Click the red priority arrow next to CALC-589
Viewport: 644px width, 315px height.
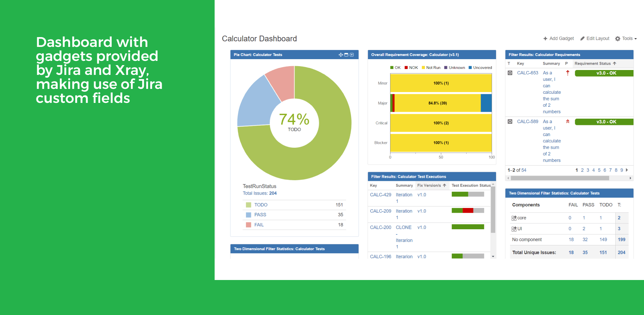[x=567, y=121]
